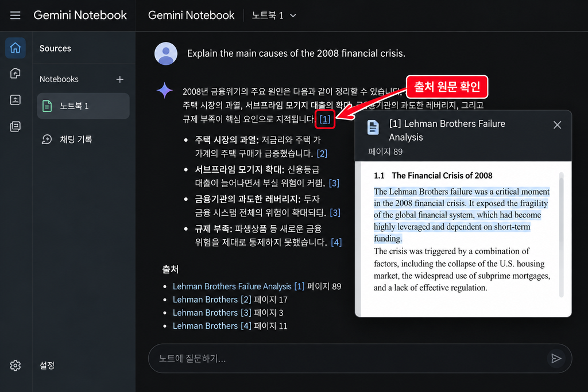Open citation [4] after 규제 부족
588x392 pixels.
click(x=336, y=242)
